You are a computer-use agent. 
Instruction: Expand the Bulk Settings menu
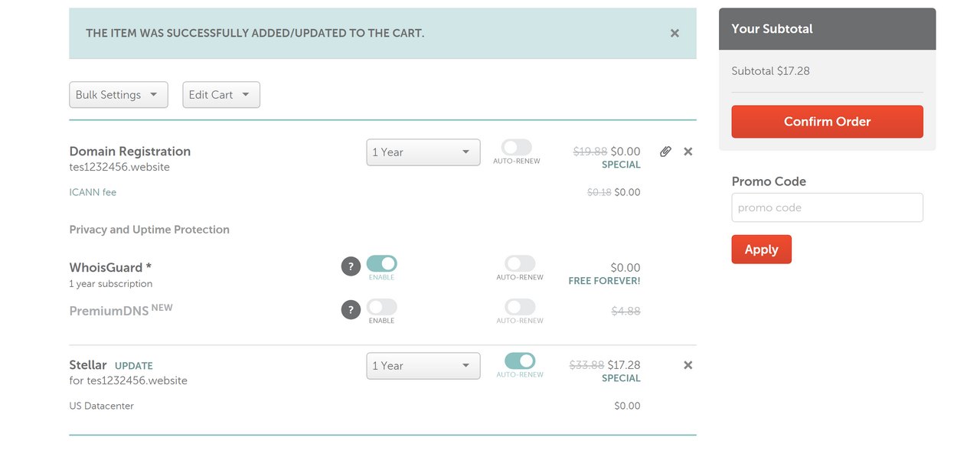[x=118, y=95]
